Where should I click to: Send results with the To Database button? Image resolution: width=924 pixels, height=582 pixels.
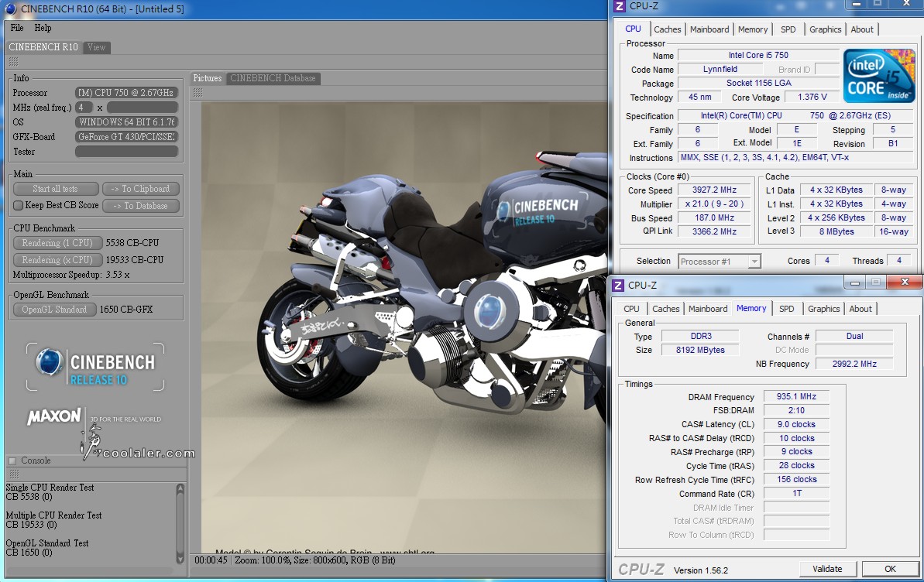click(x=141, y=206)
